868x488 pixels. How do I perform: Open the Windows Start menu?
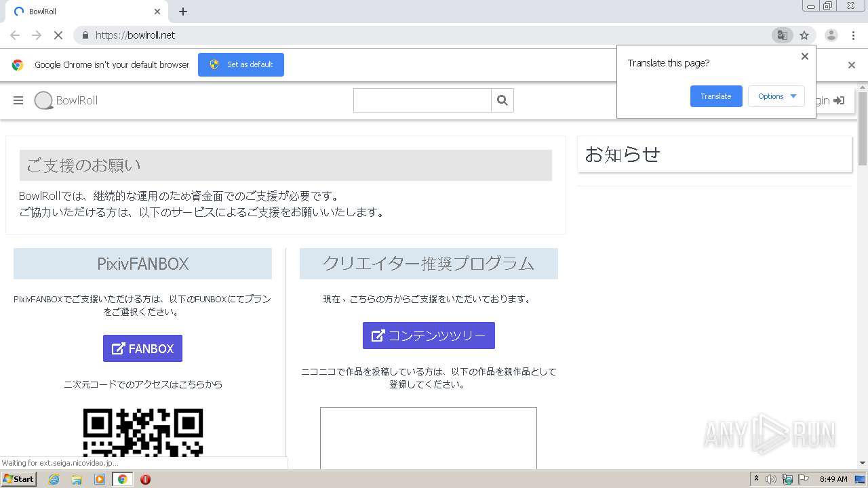tap(18, 479)
